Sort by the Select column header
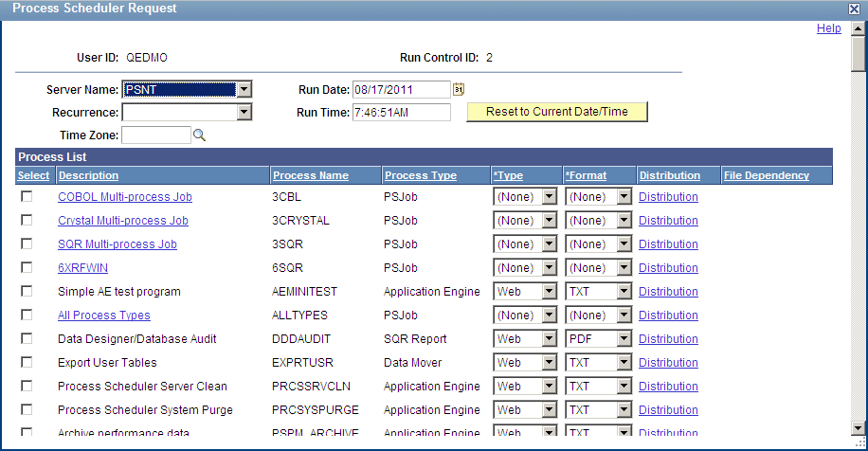 coord(33,175)
